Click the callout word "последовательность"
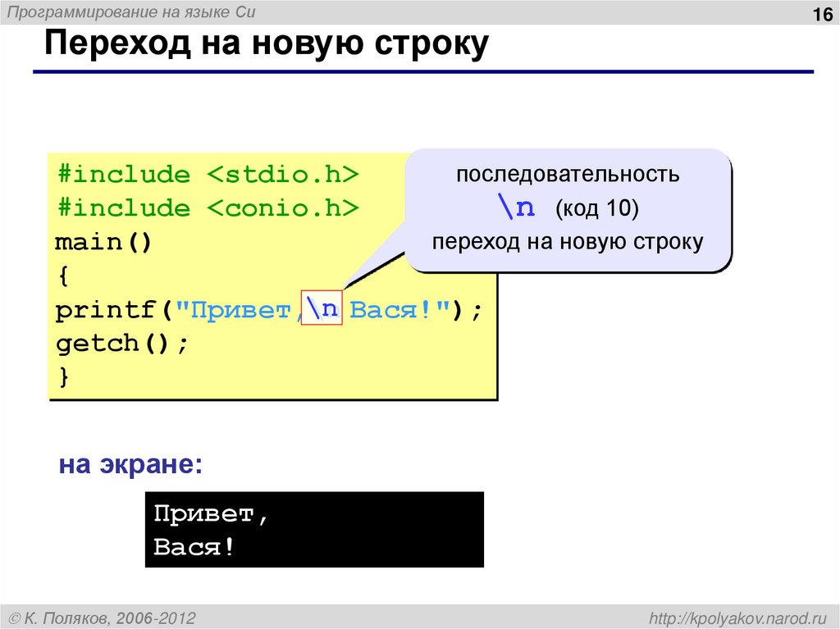Viewport: 840px width, 629px height. tap(568, 174)
